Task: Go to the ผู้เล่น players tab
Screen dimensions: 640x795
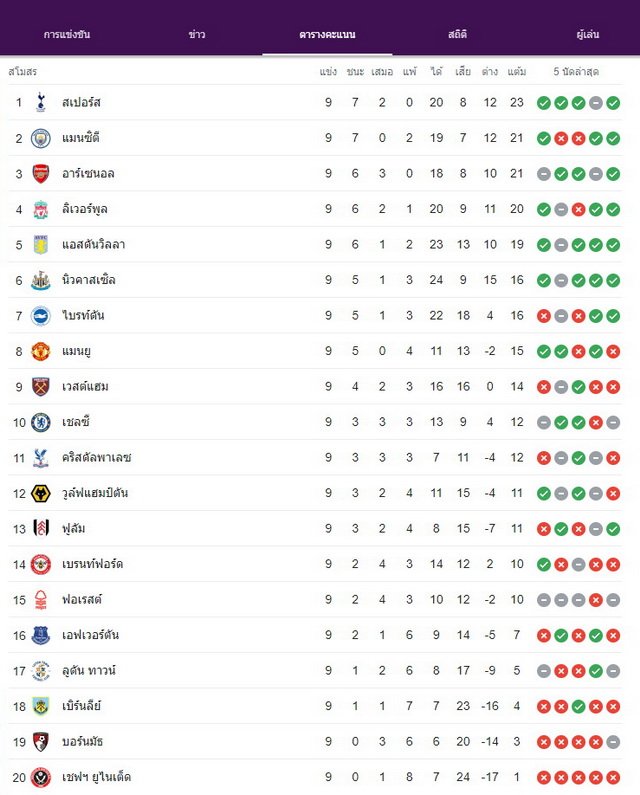Action: click(588, 34)
